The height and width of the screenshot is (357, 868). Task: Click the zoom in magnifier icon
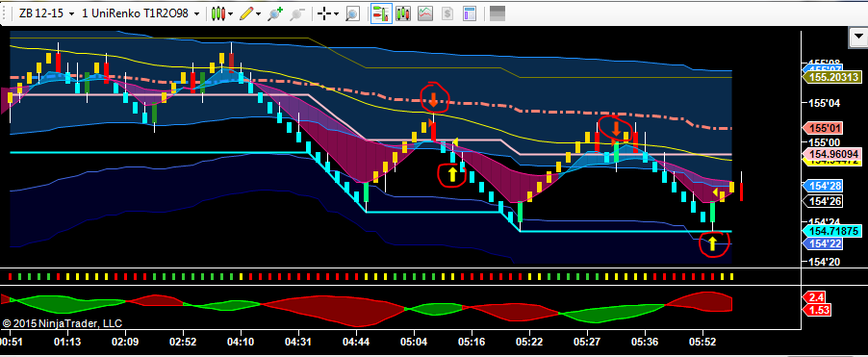click(275, 13)
